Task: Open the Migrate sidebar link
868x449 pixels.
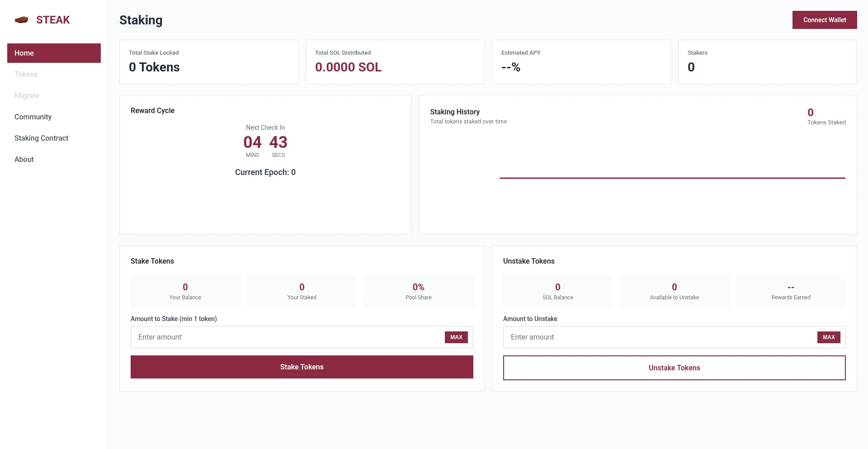Action: [x=27, y=95]
